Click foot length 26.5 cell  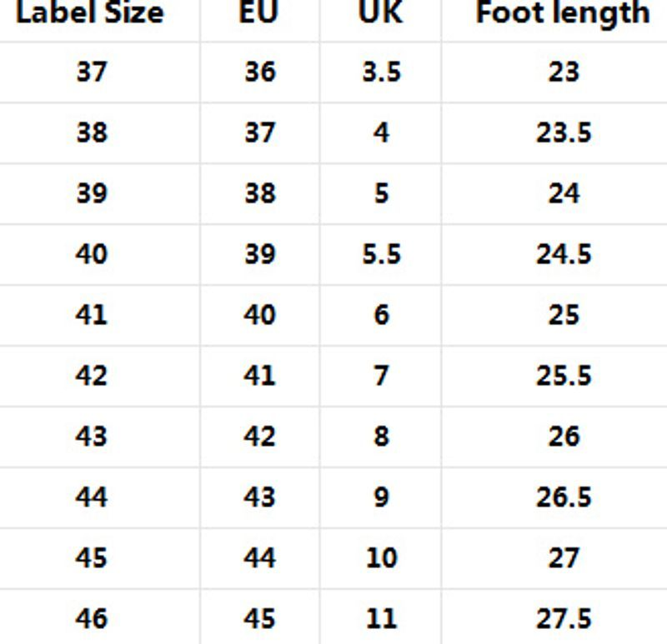[563, 497]
